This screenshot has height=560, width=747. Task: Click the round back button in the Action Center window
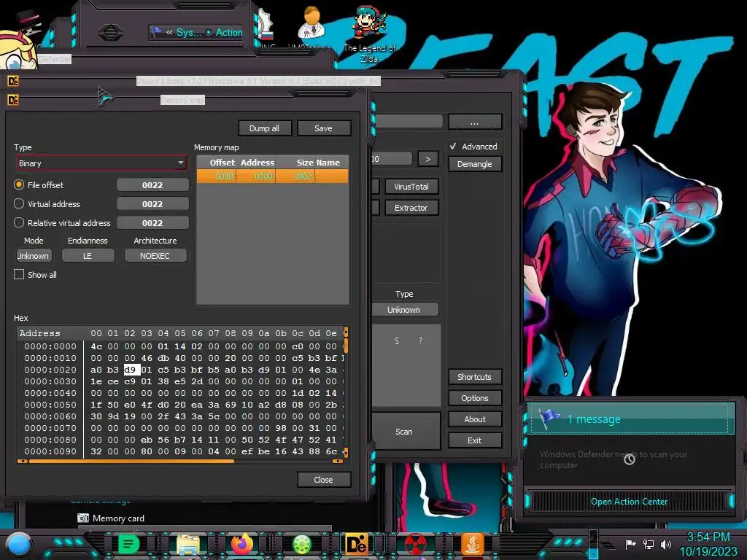pyautogui.click(x=111, y=32)
